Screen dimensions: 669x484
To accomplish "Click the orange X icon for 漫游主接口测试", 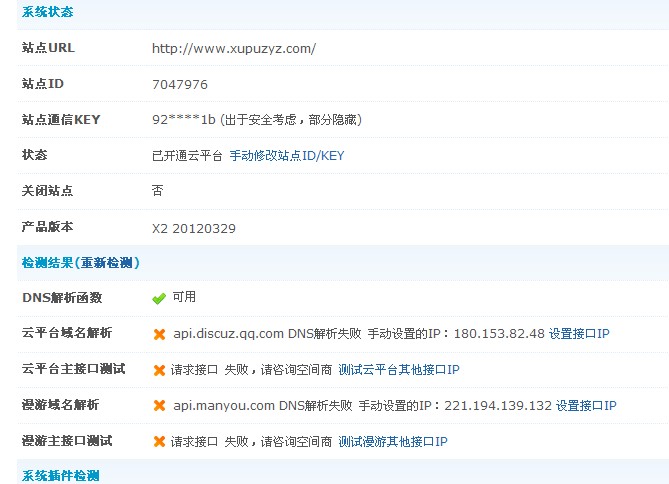I will (160, 441).
